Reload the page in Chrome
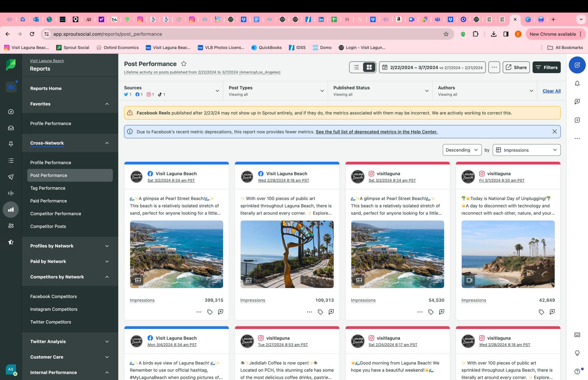 click(x=32, y=34)
